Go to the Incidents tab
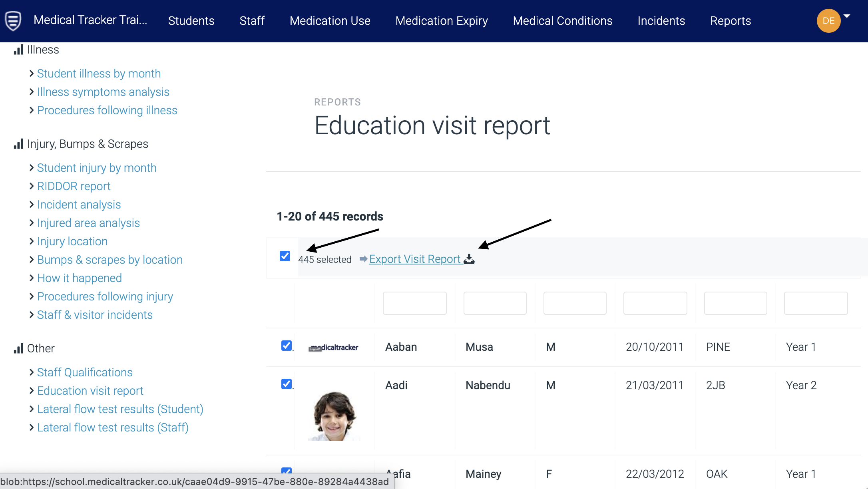Viewport: 868px width, 489px height. point(661,21)
